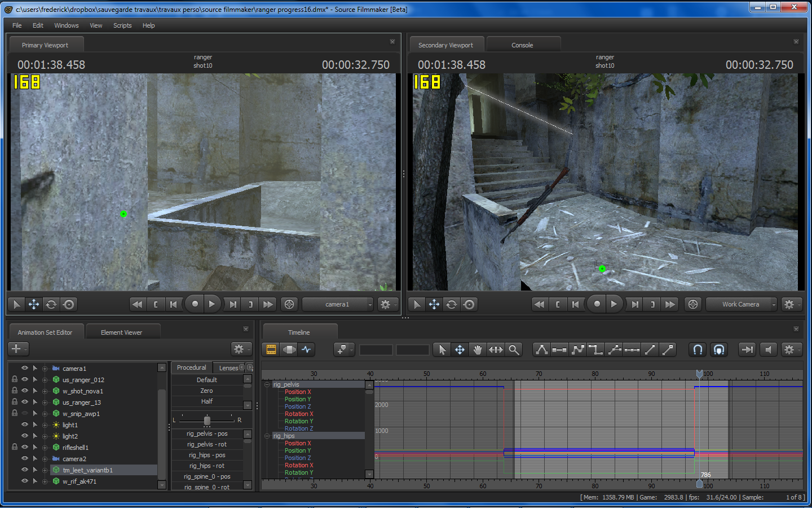Click the L/R balance slider handle
812x508 pixels.
(207, 421)
